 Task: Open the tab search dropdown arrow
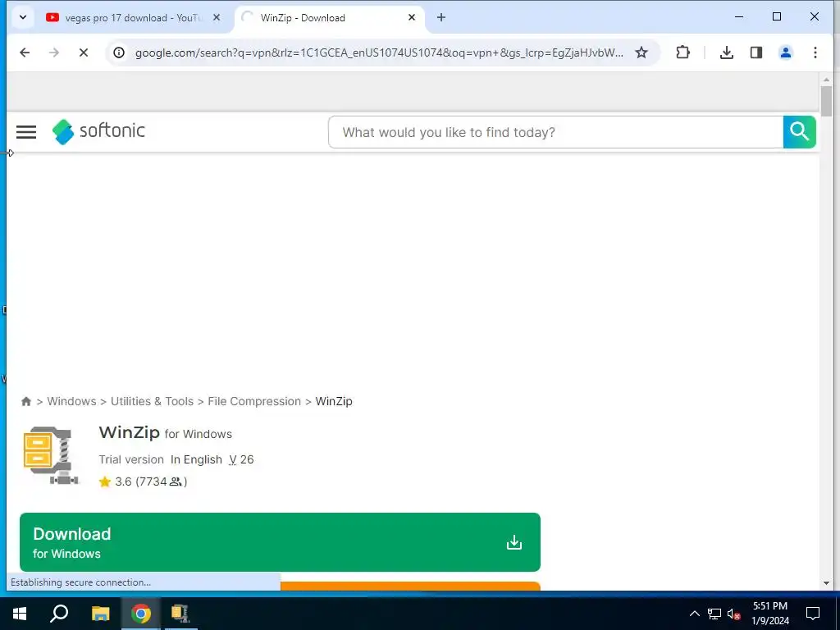pos(22,17)
